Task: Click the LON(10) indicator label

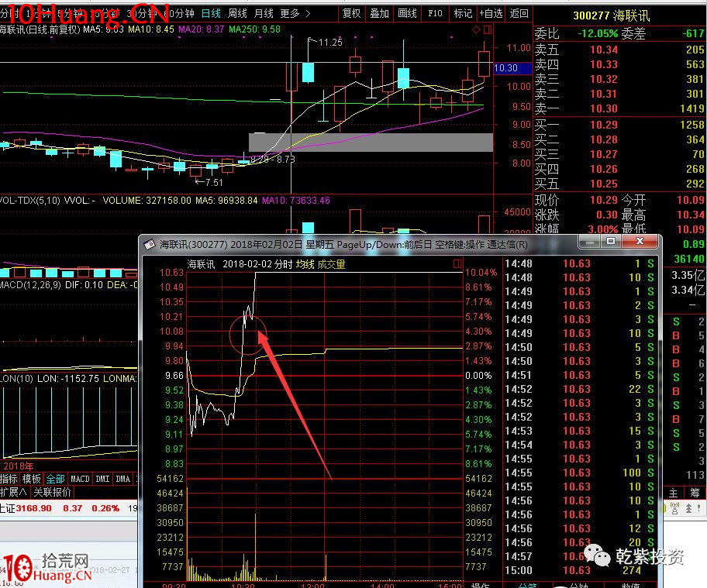Action: (17, 379)
